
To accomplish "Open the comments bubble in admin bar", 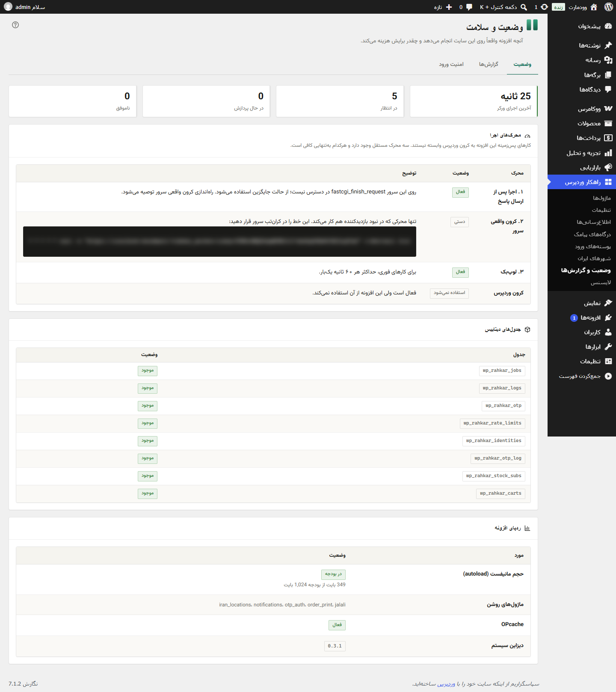I will coord(465,7).
